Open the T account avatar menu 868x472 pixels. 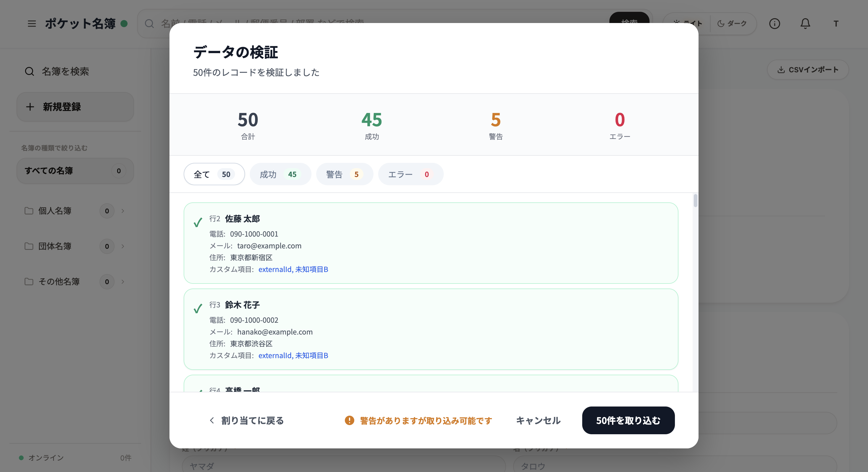(x=836, y=24)
